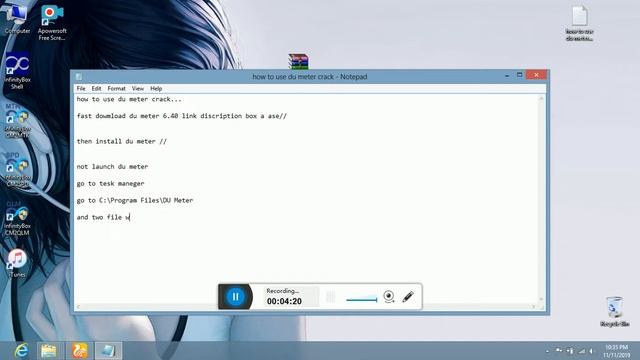This screenshot has height=360, width=640.
Task: Open the InfinityBox CM2SPD shortcut
Action: (x=17, y=169)
